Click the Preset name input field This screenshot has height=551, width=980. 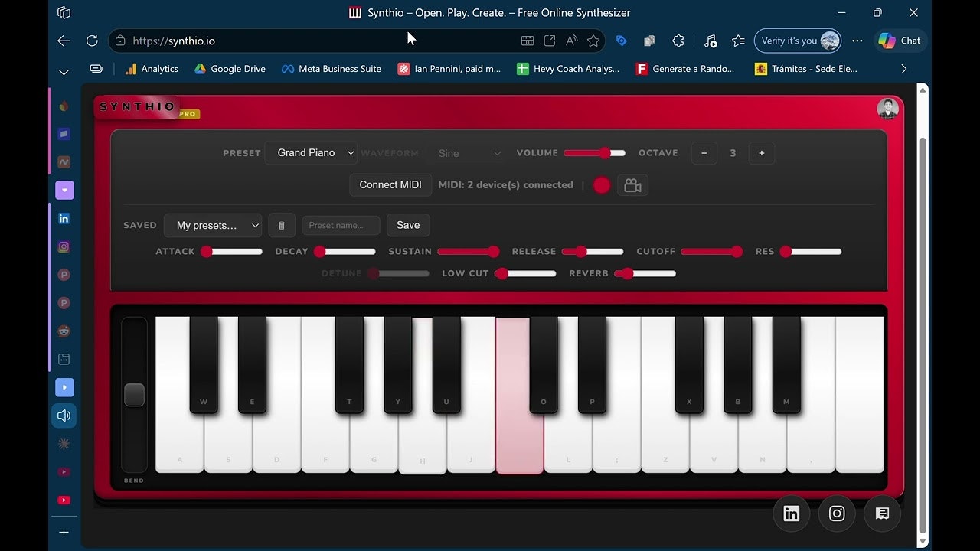coord(341,225)
